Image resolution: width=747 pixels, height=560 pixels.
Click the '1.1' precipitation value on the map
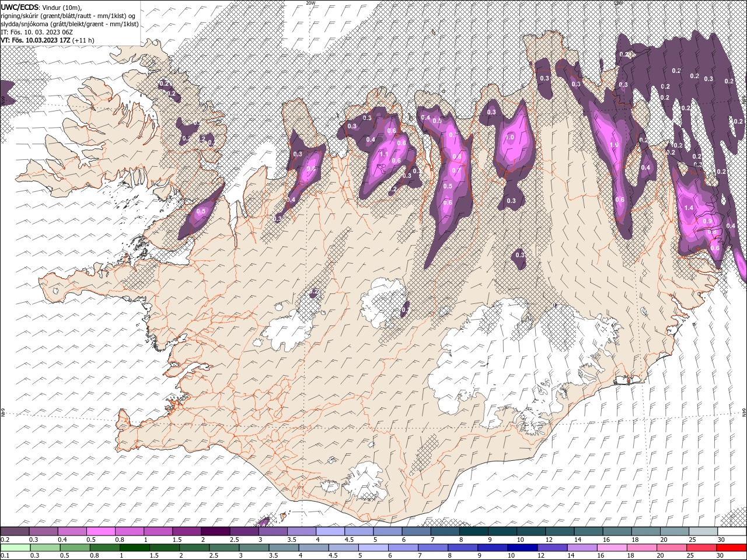tap(384, 155)
